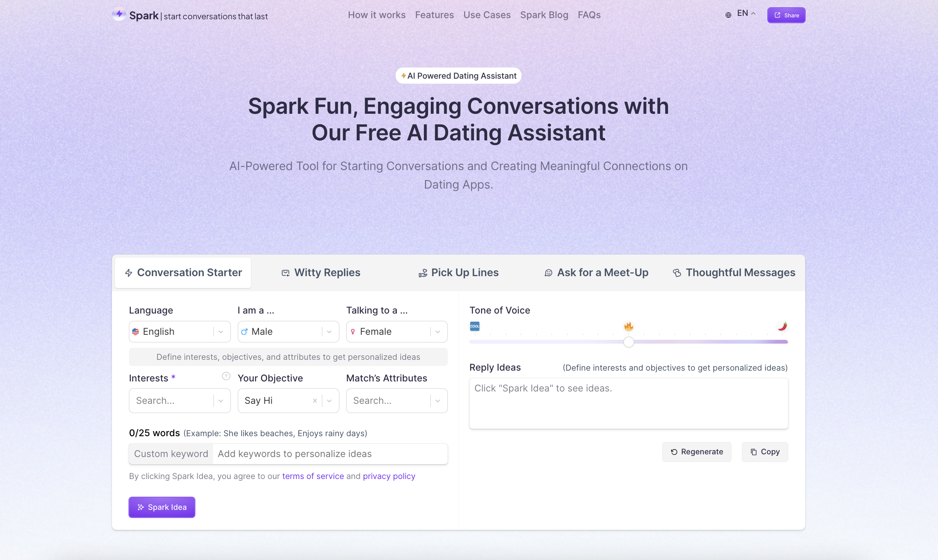
Task: Click the globe language icon
Action: point(728,15)
